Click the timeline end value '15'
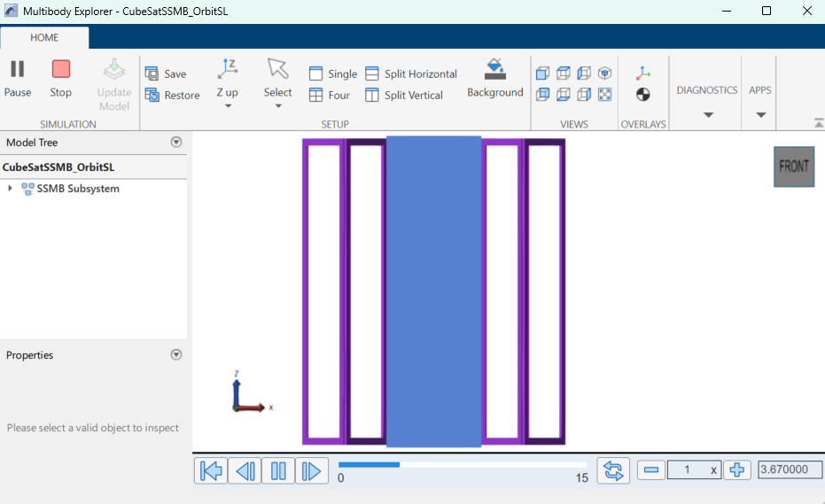 [x=581, y=477]
